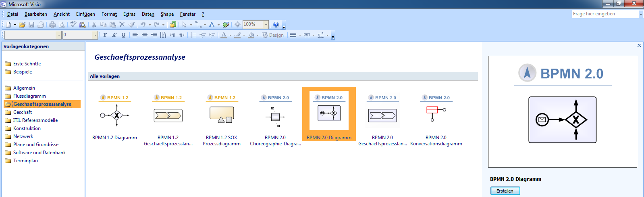Open the 100% zoom dropdown
Viewport: 644px width, 197px height.
[266, 25]
